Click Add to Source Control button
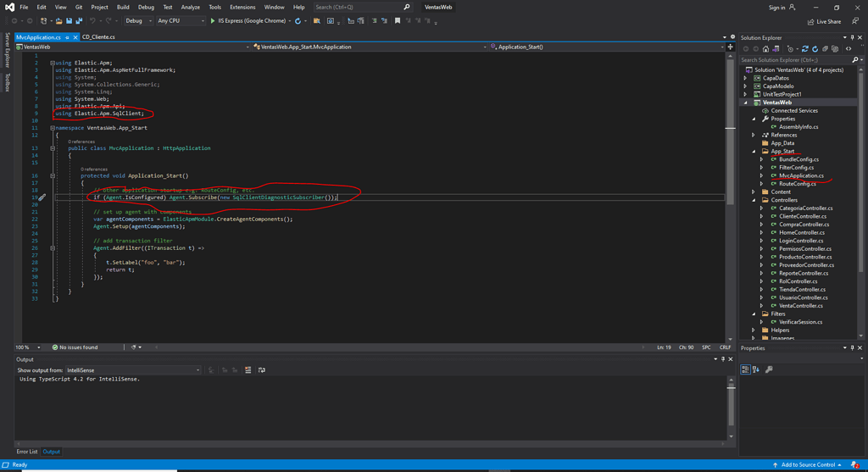The image size is (868, 472). (x=806, y=465)
